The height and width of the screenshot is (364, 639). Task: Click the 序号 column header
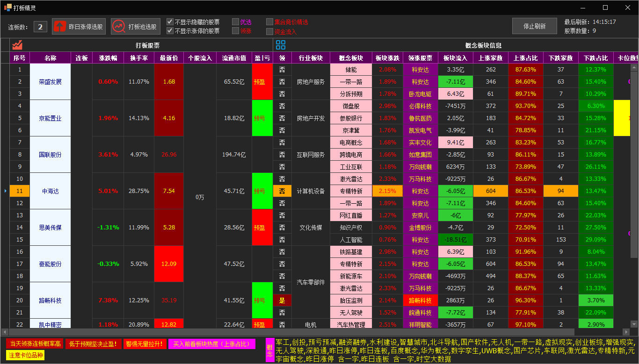point(20,58)
